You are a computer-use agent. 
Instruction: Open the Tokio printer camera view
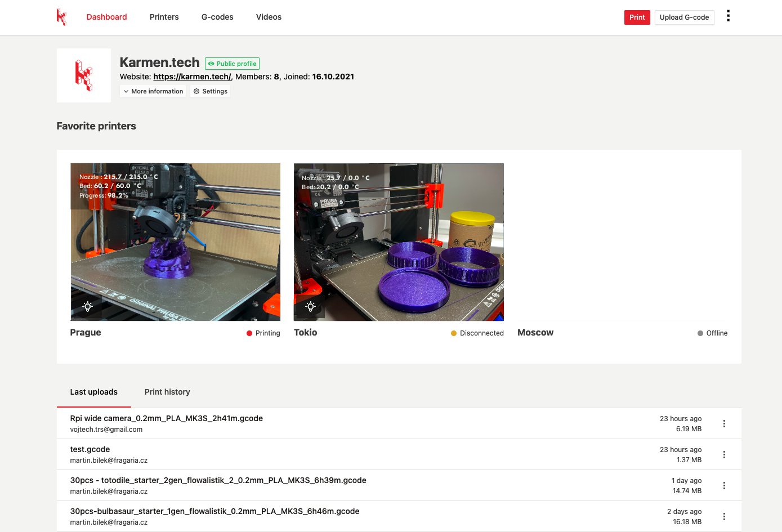pos(399,242)
